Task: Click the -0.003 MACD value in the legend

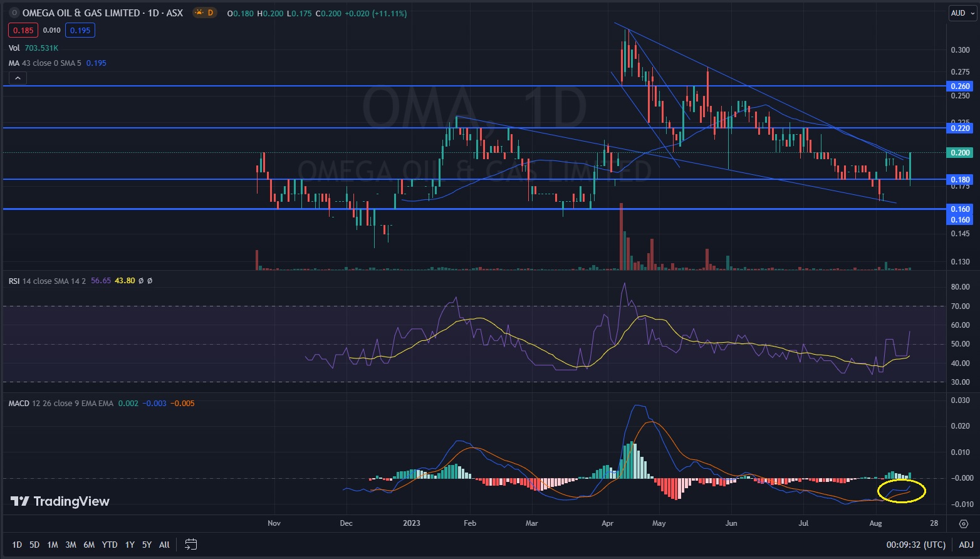Action: pyautogui.click(x=154, y=403)
